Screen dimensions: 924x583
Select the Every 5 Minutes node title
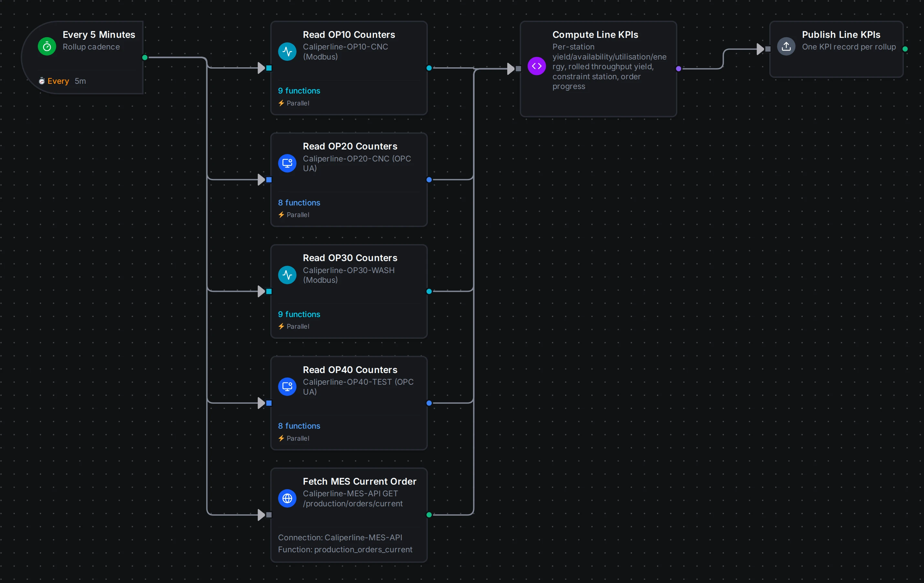tap(99, 35)
